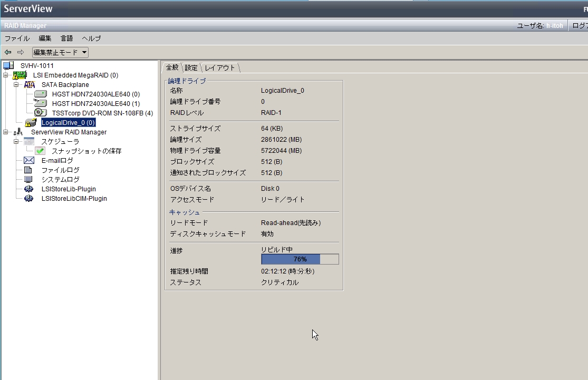Screen dimensions: 588x380
Task: Select LSIStoreLibCIM-Plugin tree item
Action: pos(74,198)
